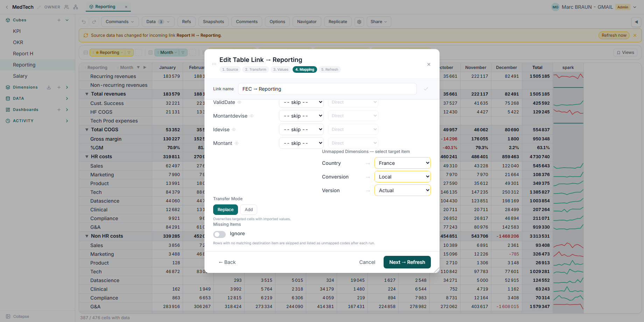Click Next → Refresh button
This screenshot has width=644, height=322.
(x=407, y=262)
